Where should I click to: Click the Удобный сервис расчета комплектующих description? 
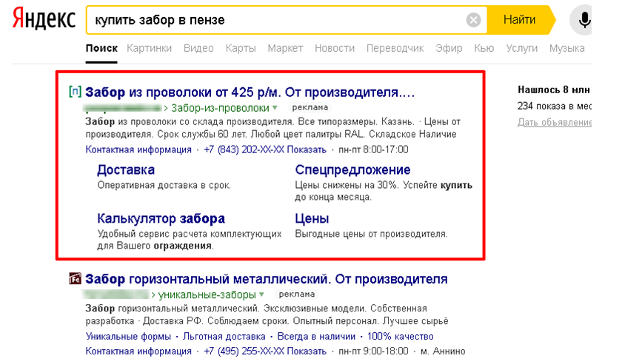pyautogui.click(x=190, y=240)
